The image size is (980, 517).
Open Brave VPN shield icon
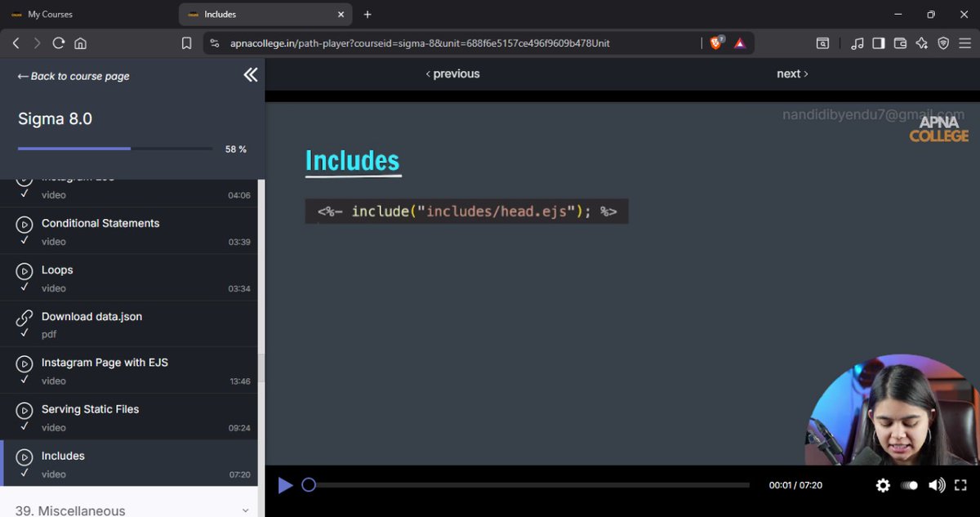tap(943, 43)
